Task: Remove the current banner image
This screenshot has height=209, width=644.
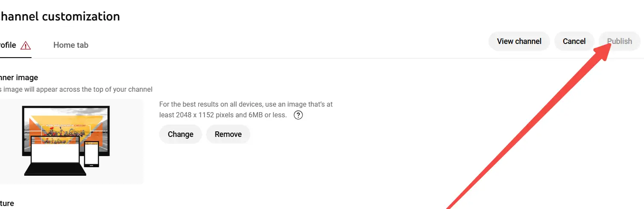Action: pos(228,134)
